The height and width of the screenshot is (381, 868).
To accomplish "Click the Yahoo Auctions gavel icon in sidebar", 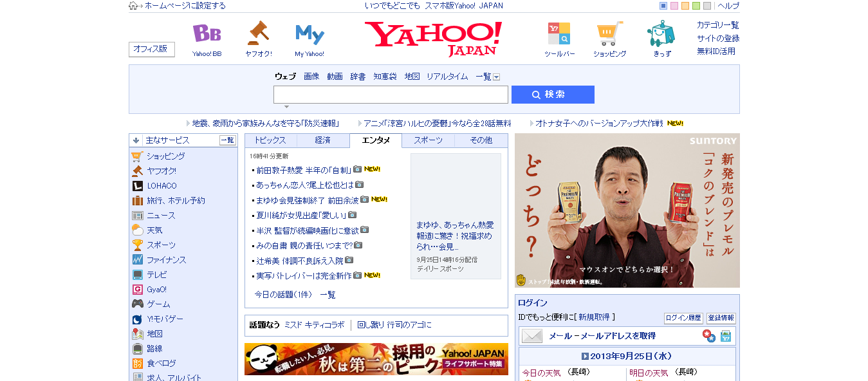I will pos(137,171).
